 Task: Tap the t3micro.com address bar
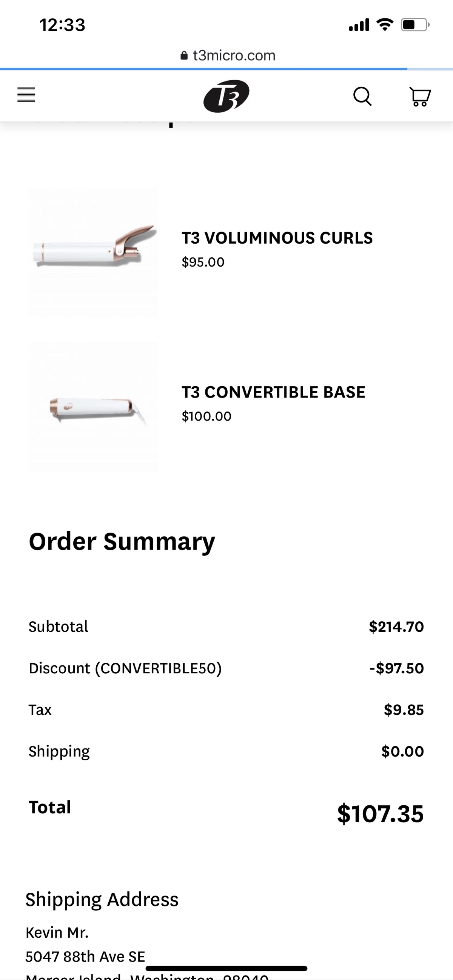coord(228,55)
